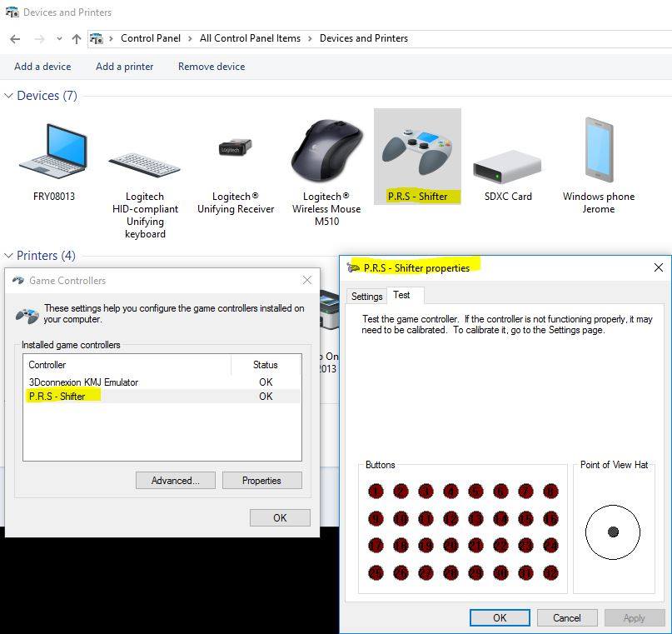
Task: Click Properties in Game Controllers dialog
Action: (x=261, y=481)
